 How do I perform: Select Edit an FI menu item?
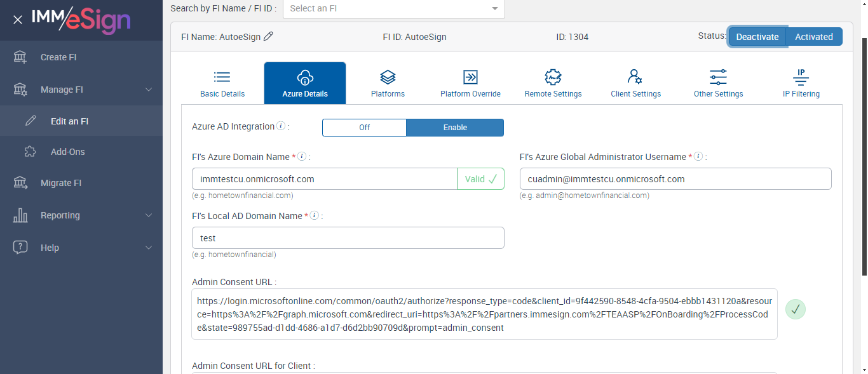point(81,121)
